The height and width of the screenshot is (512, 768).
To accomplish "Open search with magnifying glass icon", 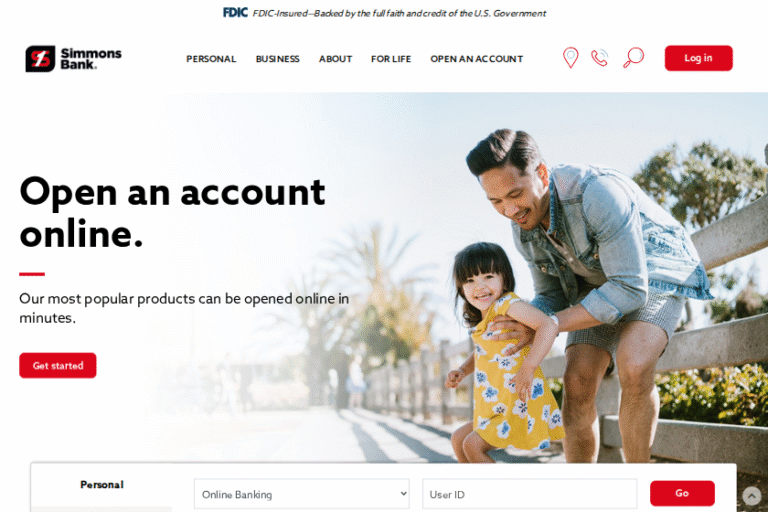I will coord(633,57).
